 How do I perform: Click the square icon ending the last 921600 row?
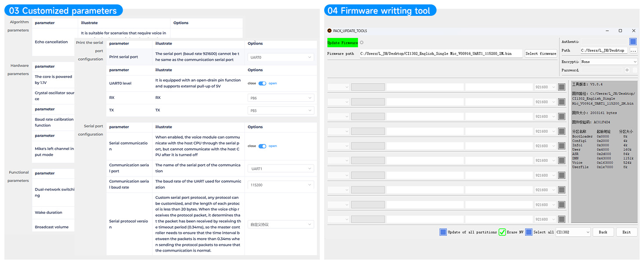click(x=561, y=219)
